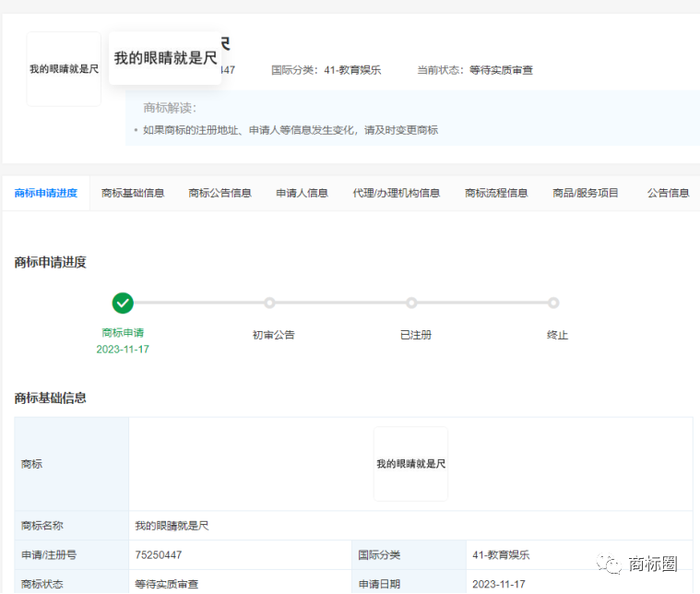Open the 商标公告信息 tab
Image resolution: width=700 pixels, height=594 pixels.
(x=220, y=193)
